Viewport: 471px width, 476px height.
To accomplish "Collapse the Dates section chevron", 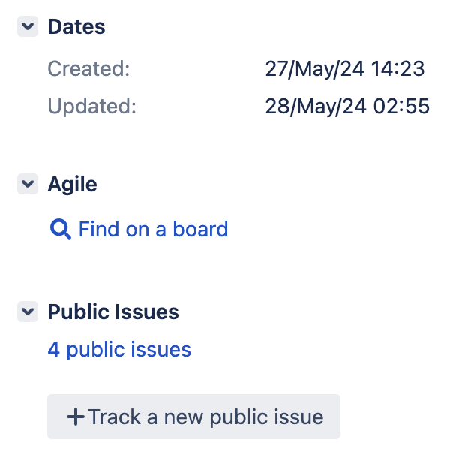I will [28, 27].
